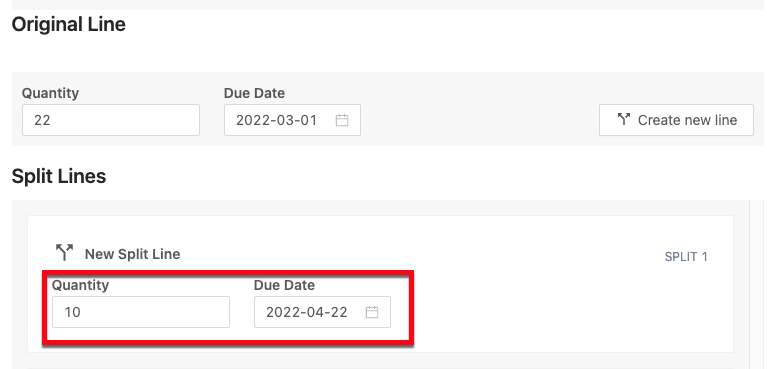
Task: Click Quantity label inside the split line card
Action: click(81, 285)
